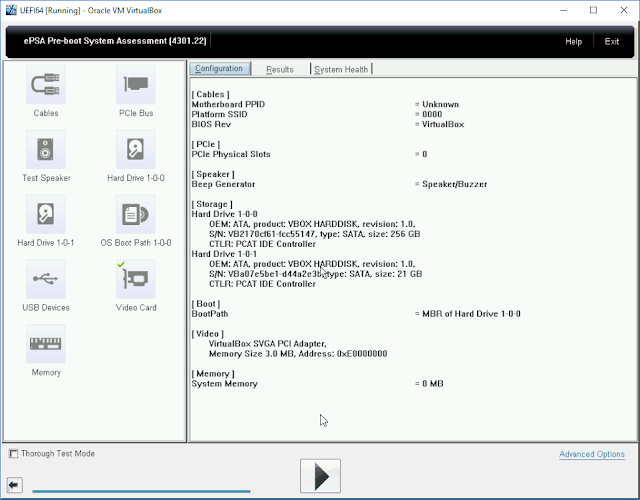Open the Memory test icon
Viewport: 640px width, 500px height.
(46, 344)
